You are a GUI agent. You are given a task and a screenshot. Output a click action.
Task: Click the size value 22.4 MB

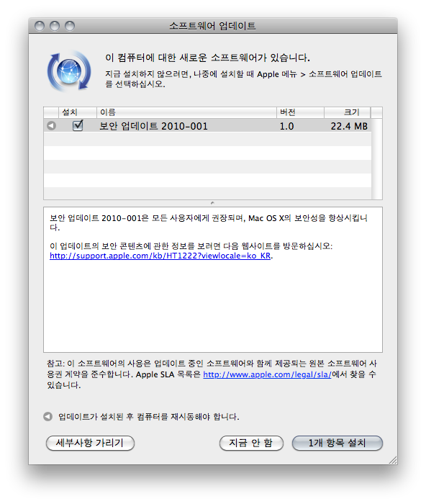(349, 126)
